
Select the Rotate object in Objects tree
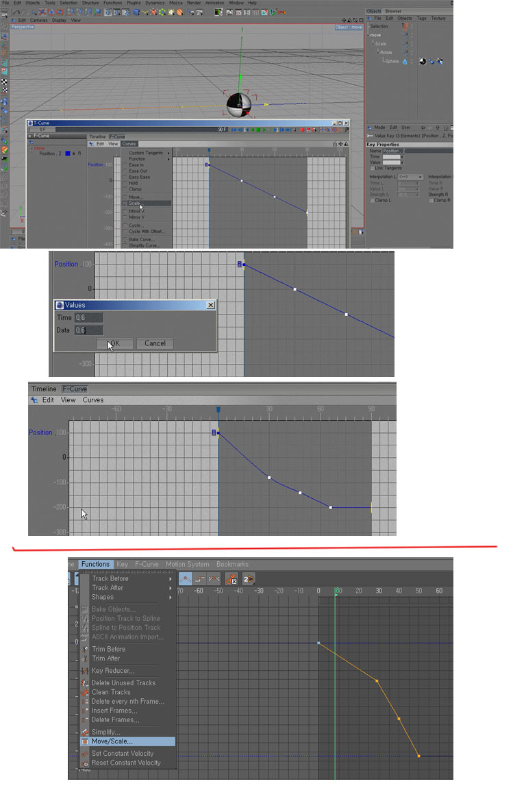tap(386, 52)
